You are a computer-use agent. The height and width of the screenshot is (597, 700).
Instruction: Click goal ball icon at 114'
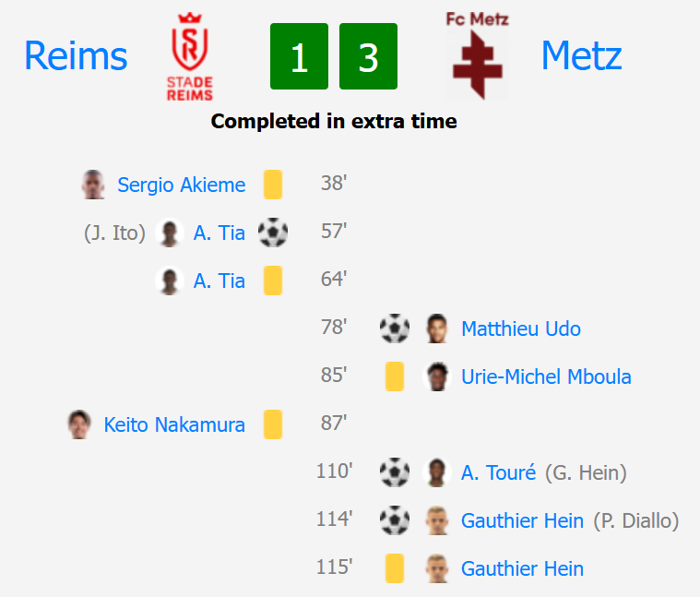tap(395, 520)
